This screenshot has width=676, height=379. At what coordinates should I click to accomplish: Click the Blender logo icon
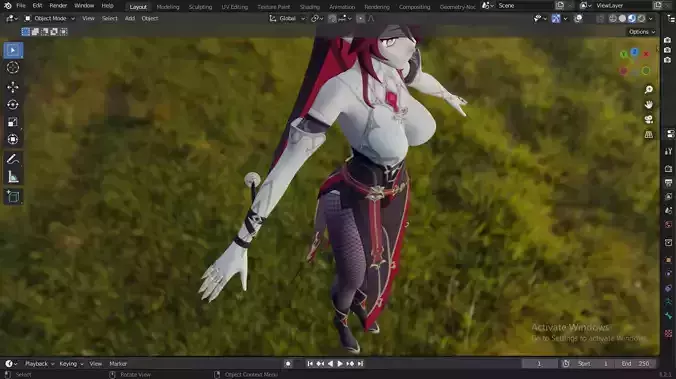coord(8,6)
